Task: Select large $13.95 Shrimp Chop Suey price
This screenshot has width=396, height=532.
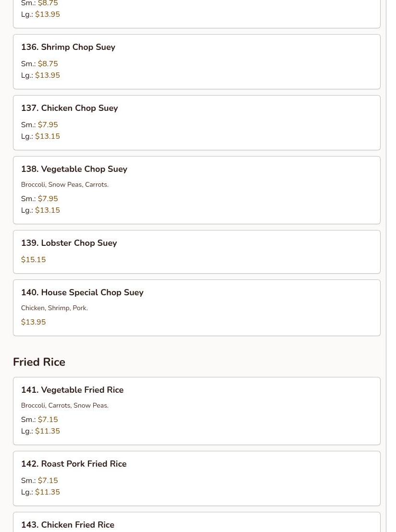Action: tap(47, 75)
